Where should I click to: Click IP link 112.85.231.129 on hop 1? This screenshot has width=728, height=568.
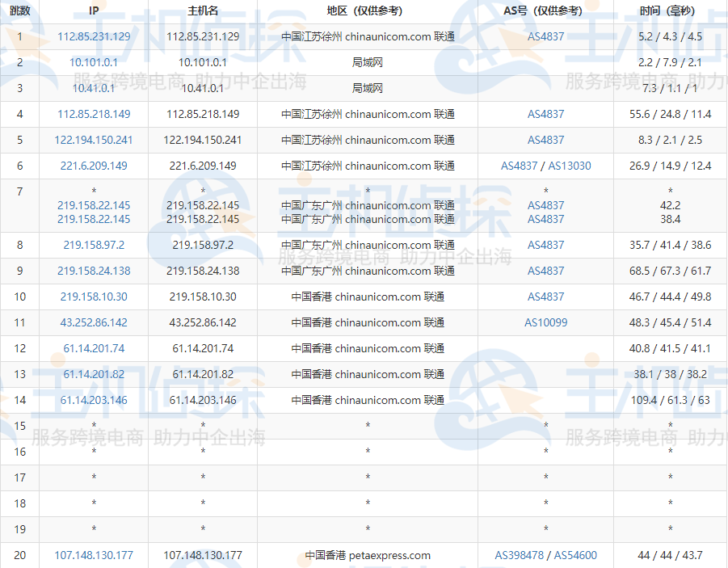(94, 36)
